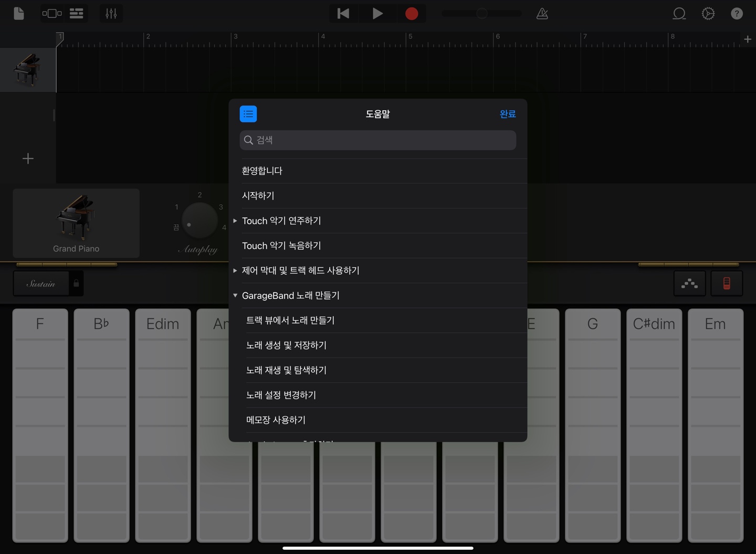Expand Touch 악기 연주하기 disclosure triangle
The width and height of the screenshot is (756, 554).
pyautogui.click(x=235, y=221)
